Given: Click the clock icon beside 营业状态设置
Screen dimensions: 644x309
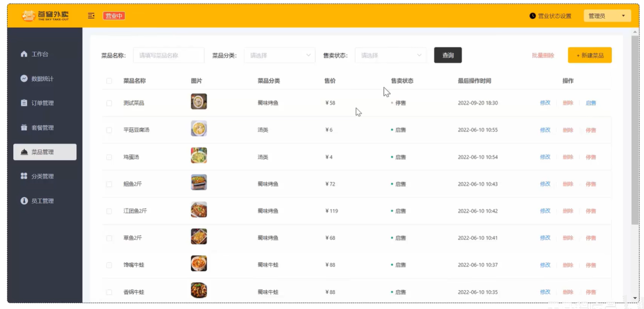Looking at the screenshot, I should coord(532,16).
